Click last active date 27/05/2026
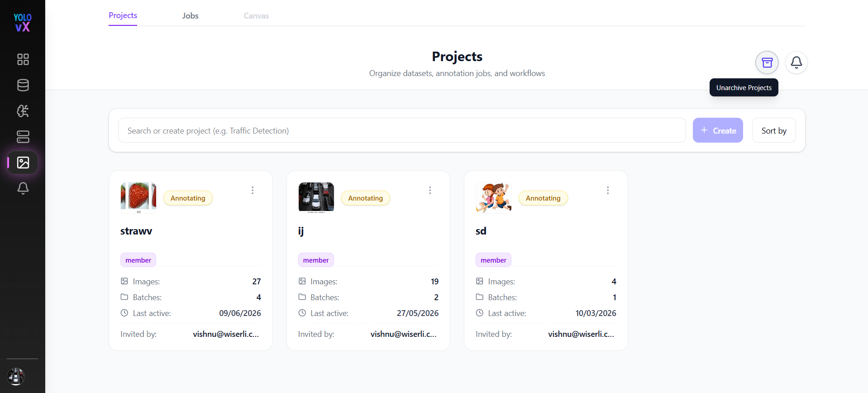The image size is (868, 393). point(418,313)
